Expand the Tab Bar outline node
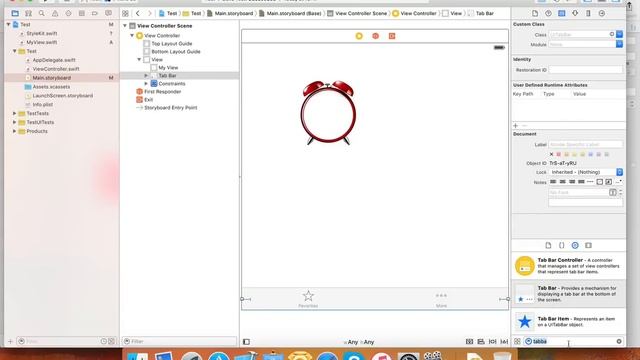 [146, 76]
